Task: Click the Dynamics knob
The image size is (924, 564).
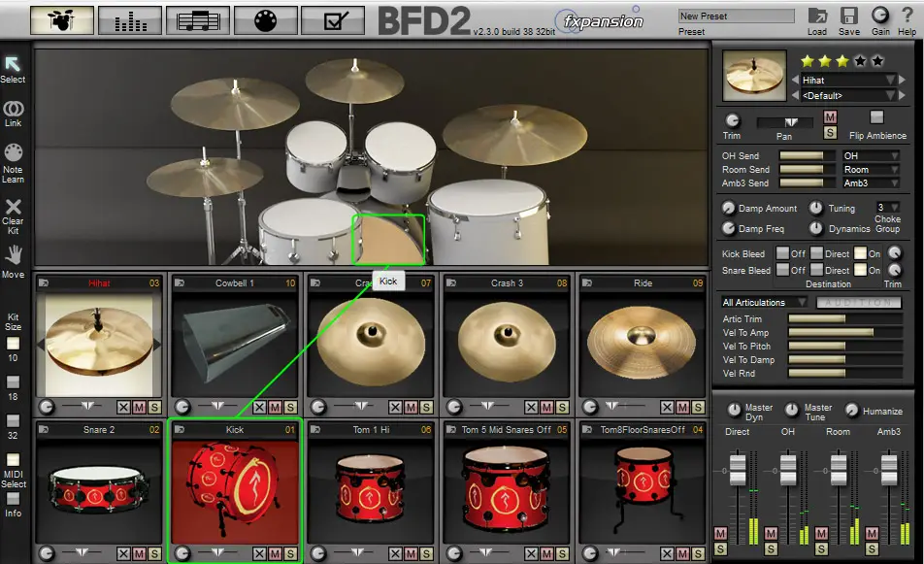Action: click(x=815, y=228)
